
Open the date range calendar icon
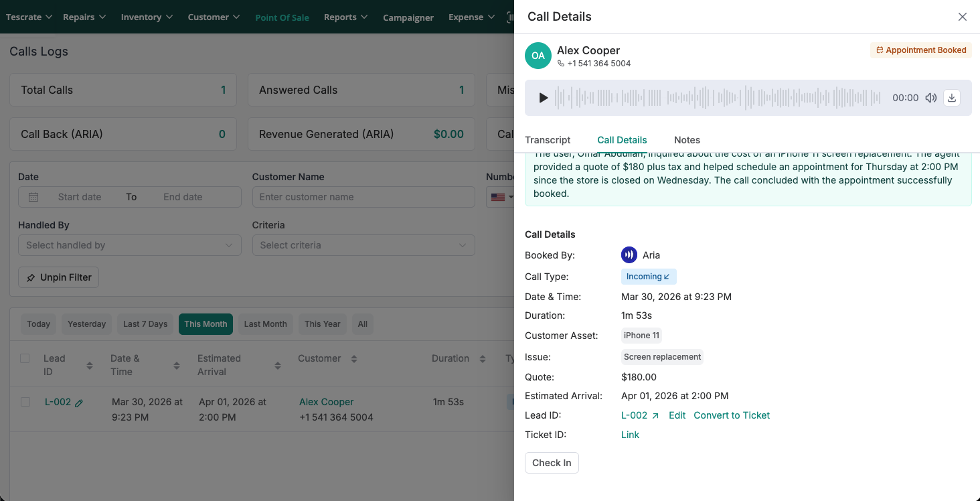tap(33, 197)
